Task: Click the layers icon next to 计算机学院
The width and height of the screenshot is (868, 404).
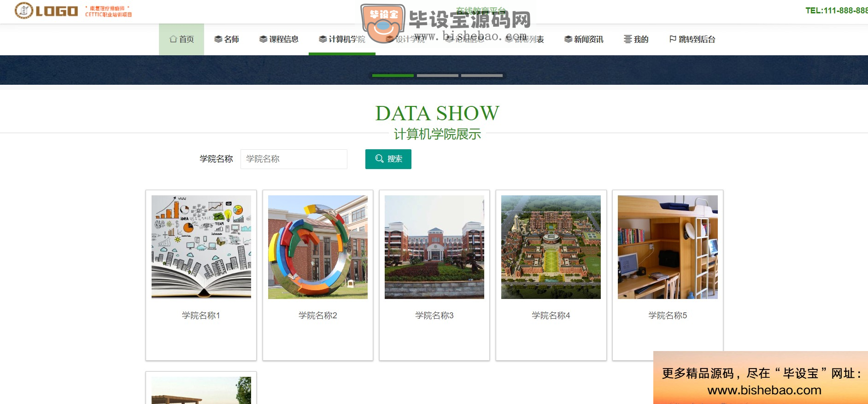Action: tap(323, 39)
